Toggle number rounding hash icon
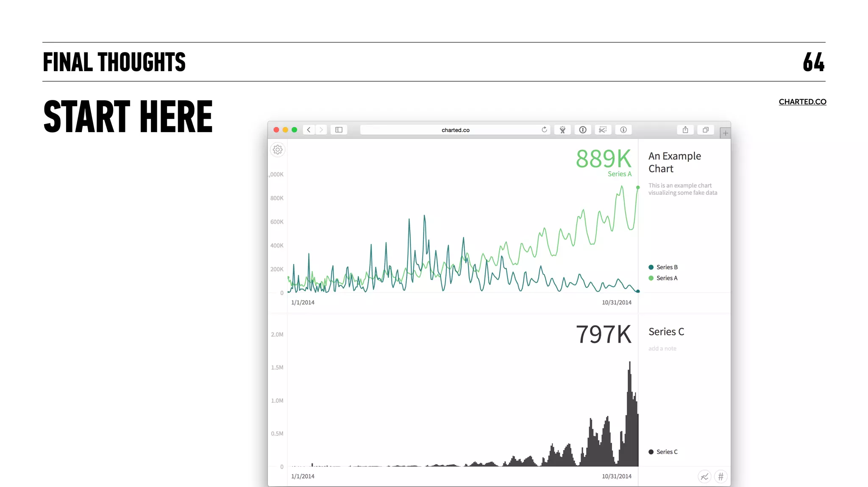This screenshot has width=868, height=487. (x=721, y=477)
